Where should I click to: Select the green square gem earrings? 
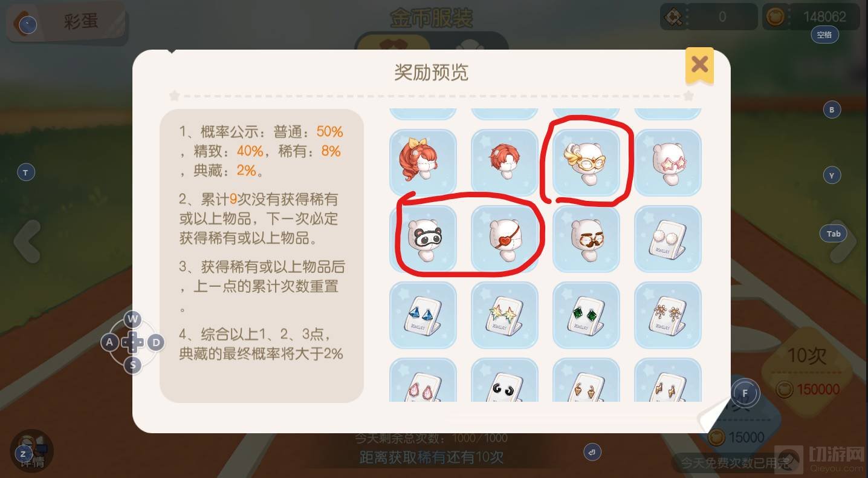pyautogui.click(x=586, y=315)
